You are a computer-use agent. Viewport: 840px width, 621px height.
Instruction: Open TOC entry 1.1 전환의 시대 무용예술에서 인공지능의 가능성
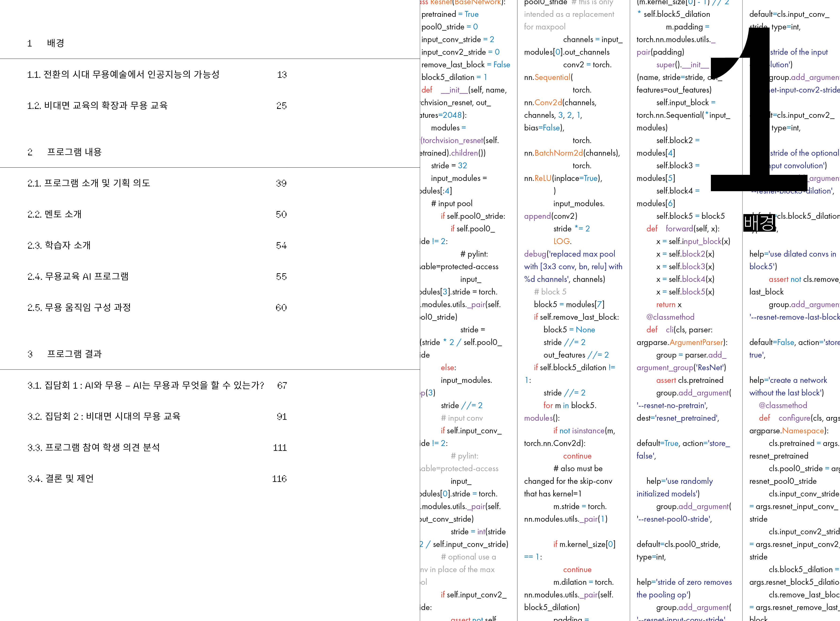(x=123, y=74)
